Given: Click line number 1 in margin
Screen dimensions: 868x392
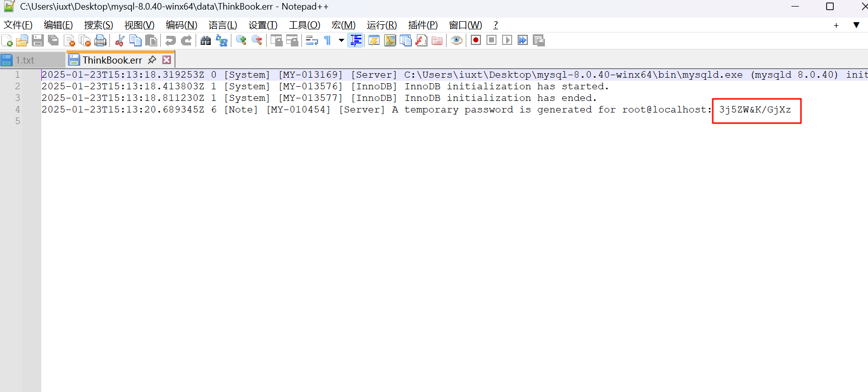Looking at the screenshot, I should (x=17, y=75).
